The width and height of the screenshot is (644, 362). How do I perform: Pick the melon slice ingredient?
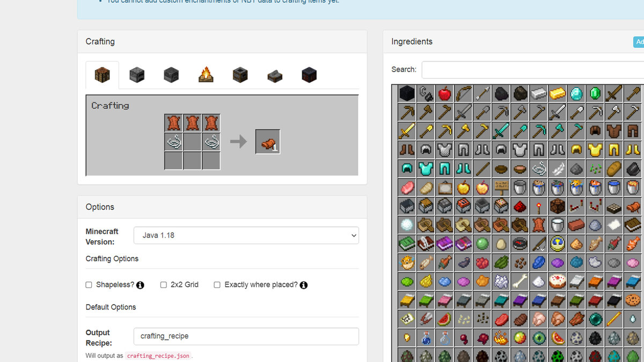tap(445, 318)
